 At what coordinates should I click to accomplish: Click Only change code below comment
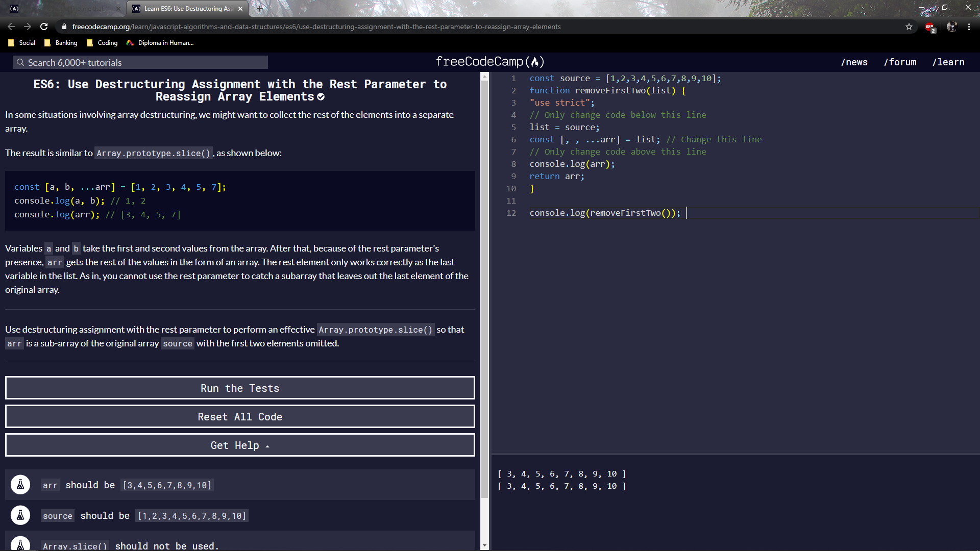click(618, 115)
